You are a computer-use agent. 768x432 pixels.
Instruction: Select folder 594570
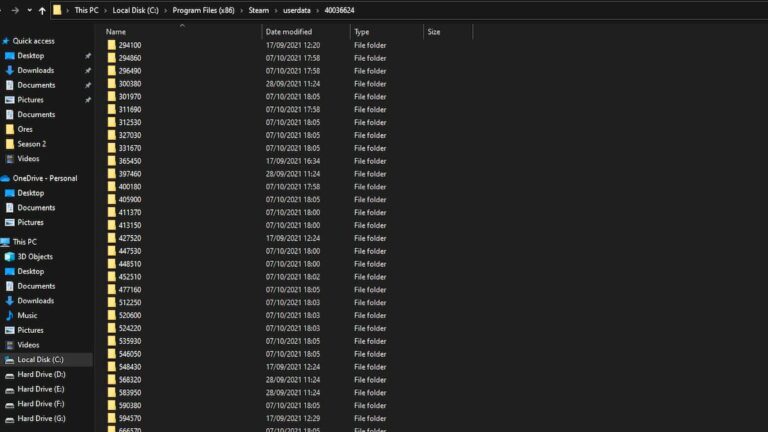130,418
